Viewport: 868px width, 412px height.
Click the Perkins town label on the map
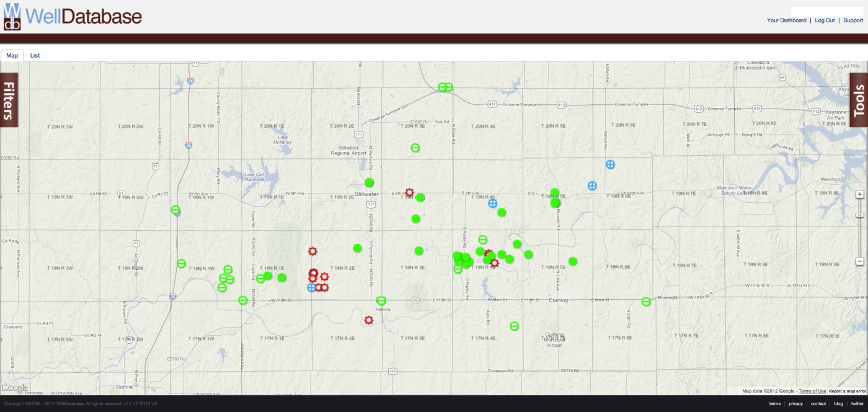click(382, 310)
